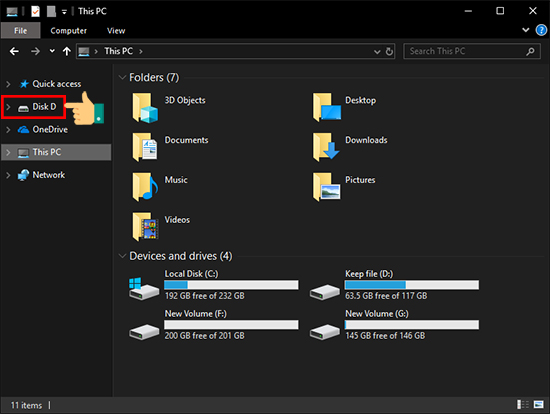Screen dimensions: 550x414
Task: Expand the Quick access tree node
Action: (x=8, y=84)
